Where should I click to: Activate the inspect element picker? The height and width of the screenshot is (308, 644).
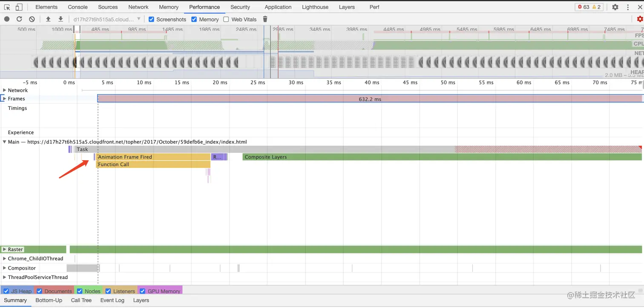[7, 7]
